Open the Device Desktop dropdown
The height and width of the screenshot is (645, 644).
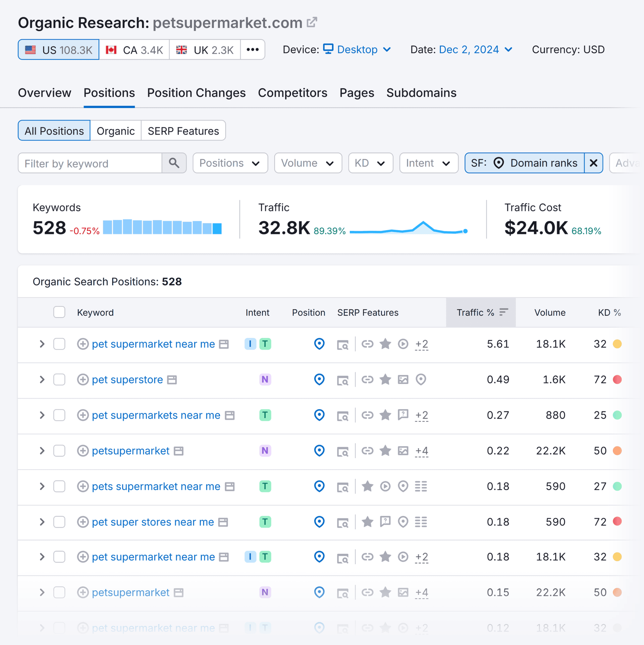(357, 50)
